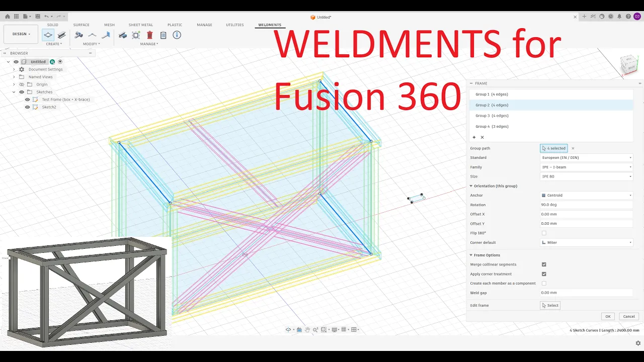Toggle the Flip 180° checkbox
Image resolution: width=644 pixels, height=362 pixels.
[x=544, y=233]
